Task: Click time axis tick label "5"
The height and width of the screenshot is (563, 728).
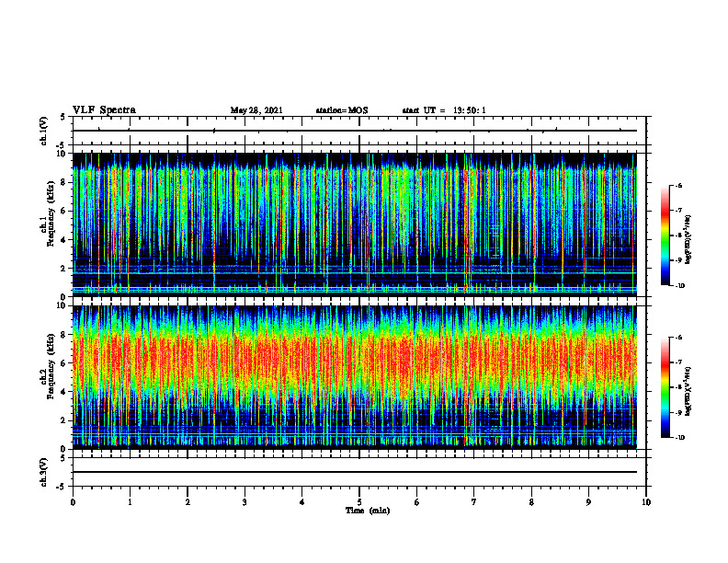Action: [359, 502]
